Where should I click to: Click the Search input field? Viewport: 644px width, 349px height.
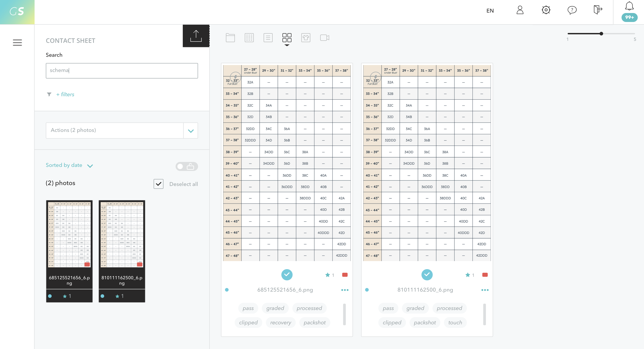click(122, 71)
